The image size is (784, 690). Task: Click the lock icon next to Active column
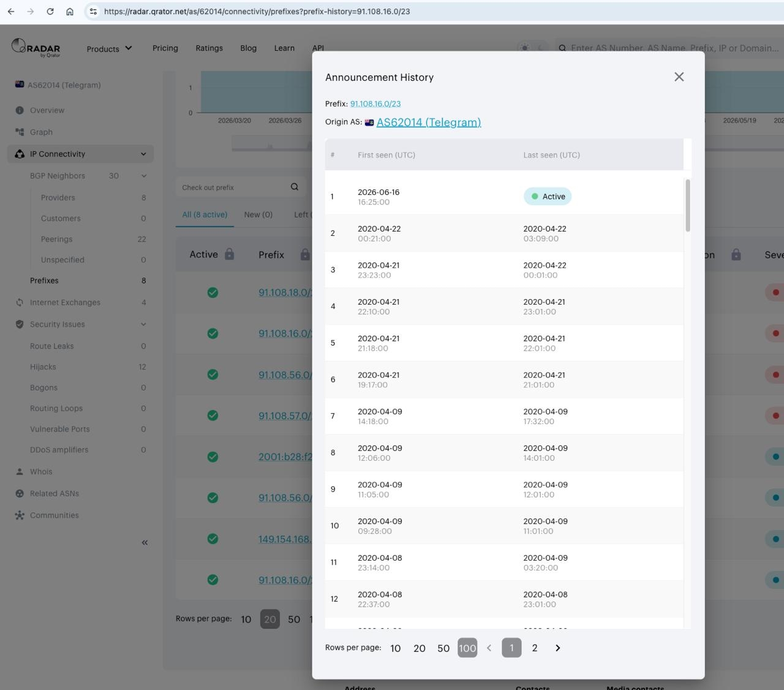229,254
